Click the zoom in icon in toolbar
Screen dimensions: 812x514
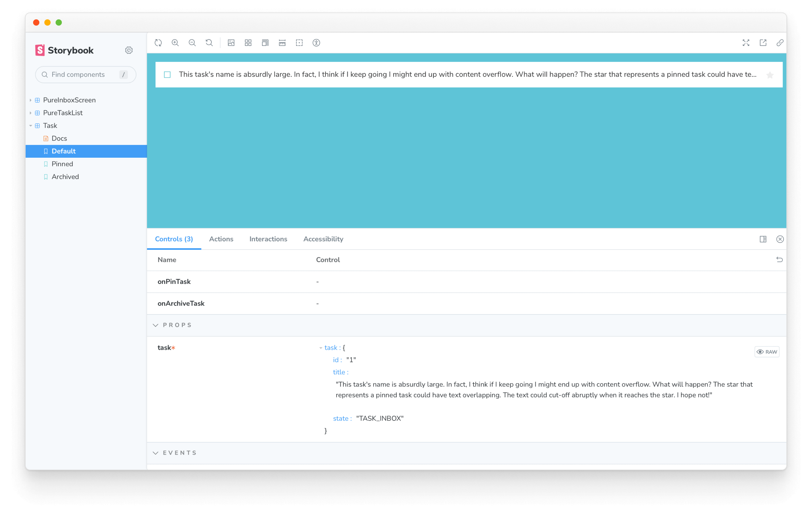click(176, 42)
